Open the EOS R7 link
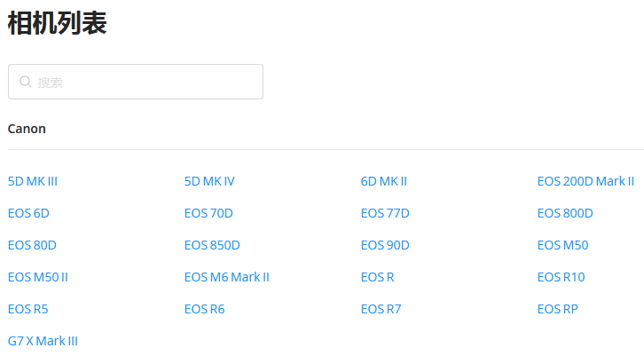Screen dimensions: 644x356 [381, 309]
